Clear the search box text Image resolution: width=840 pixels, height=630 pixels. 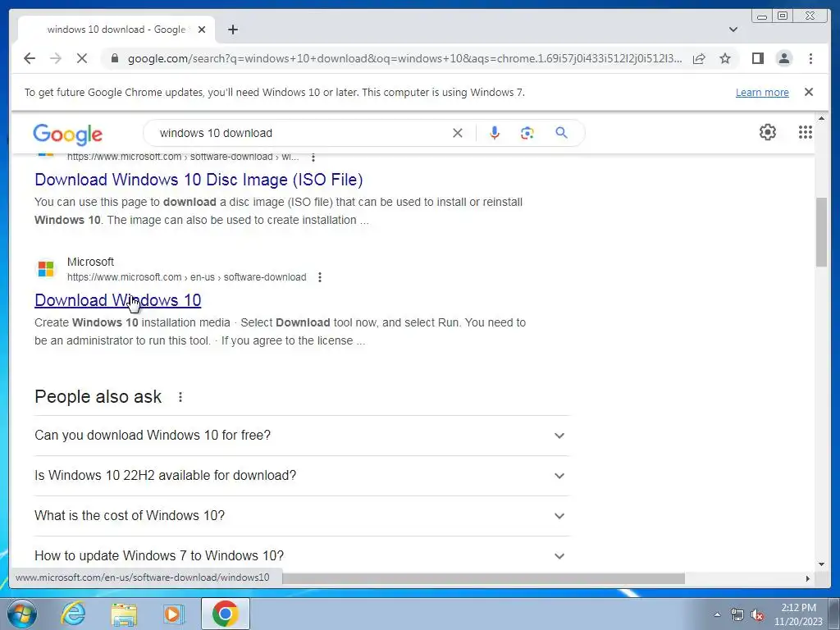point(458,133)
